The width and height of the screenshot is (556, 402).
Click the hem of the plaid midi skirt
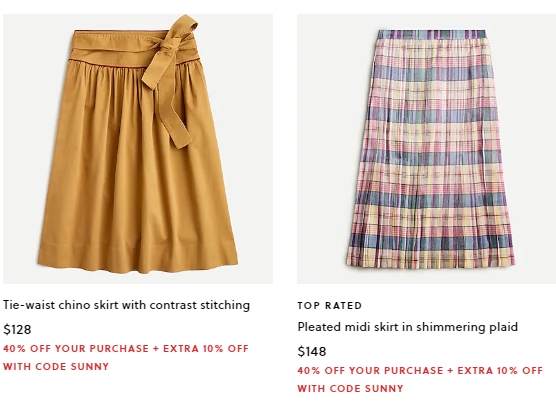[x=430, y=259]
